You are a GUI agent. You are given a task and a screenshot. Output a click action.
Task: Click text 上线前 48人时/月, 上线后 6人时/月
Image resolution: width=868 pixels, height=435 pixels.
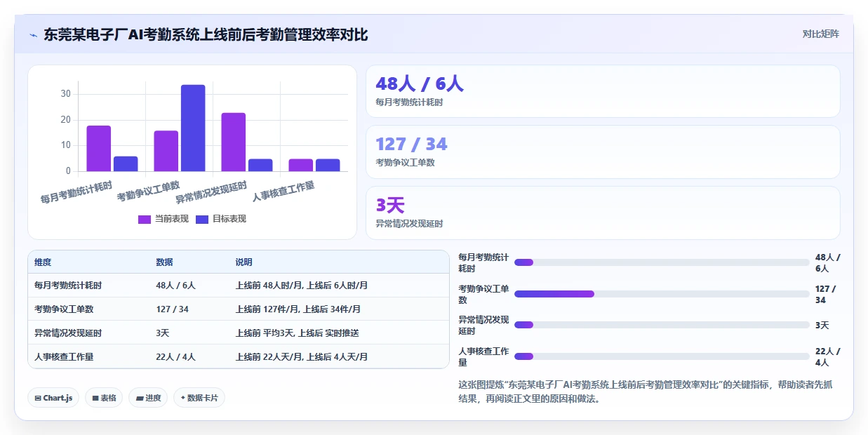[x=301, y=286]
